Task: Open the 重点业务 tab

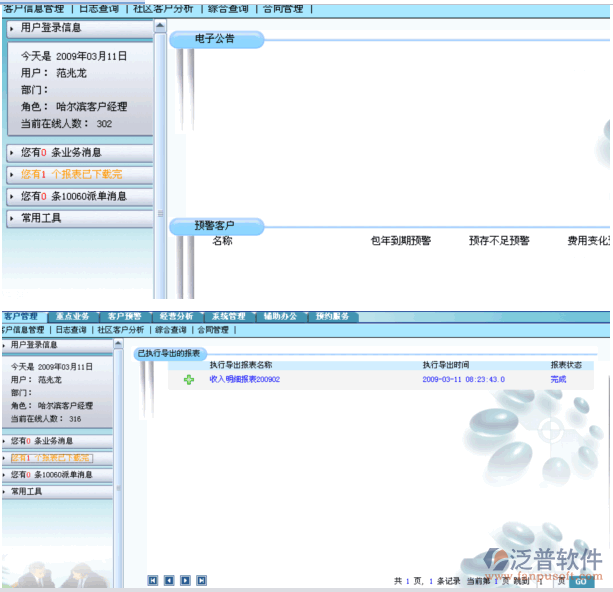Action: [x=72, y=316]
